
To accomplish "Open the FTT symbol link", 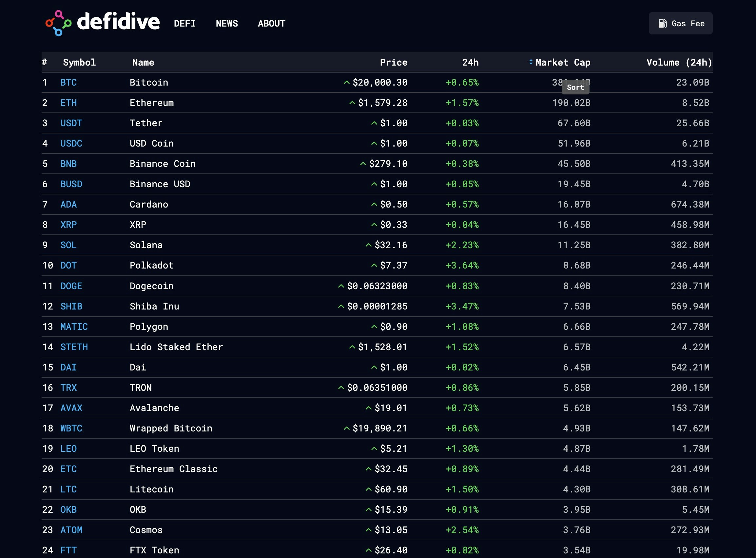I will pyautogui.click(x=68, y=550).
